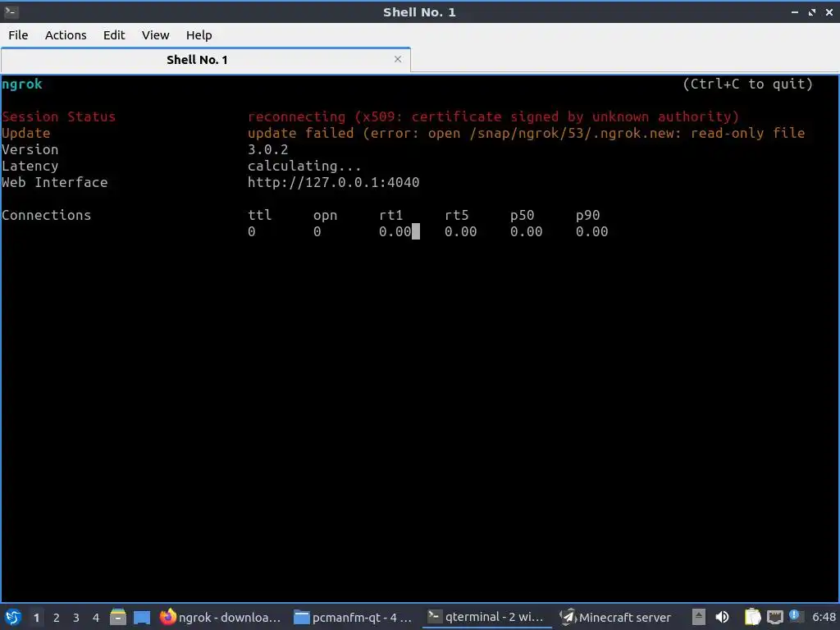Screen dimensions: 840x630
Task: Click the qterminal taskbar button
Action: (487, 617)
